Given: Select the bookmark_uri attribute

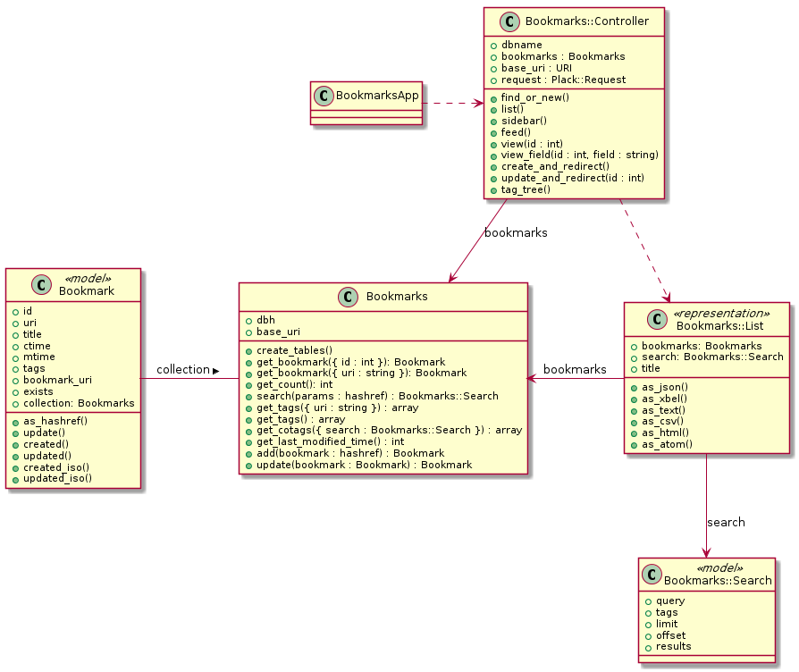Looking at the screenshot, I should [x=57, y=380].
